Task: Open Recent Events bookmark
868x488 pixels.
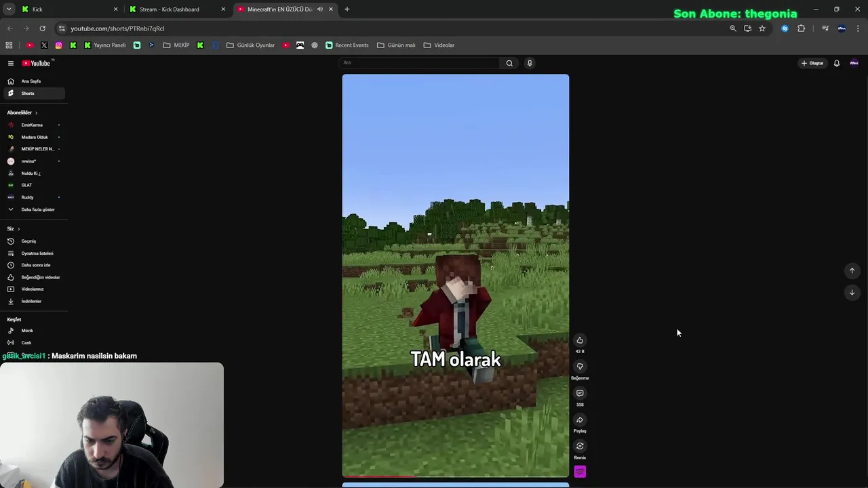Action: (x=347, y=45)
